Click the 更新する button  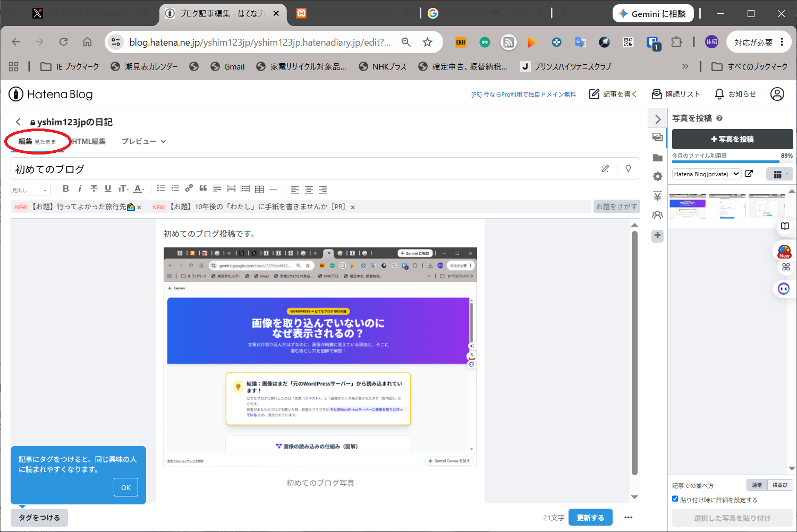[590, 518]
